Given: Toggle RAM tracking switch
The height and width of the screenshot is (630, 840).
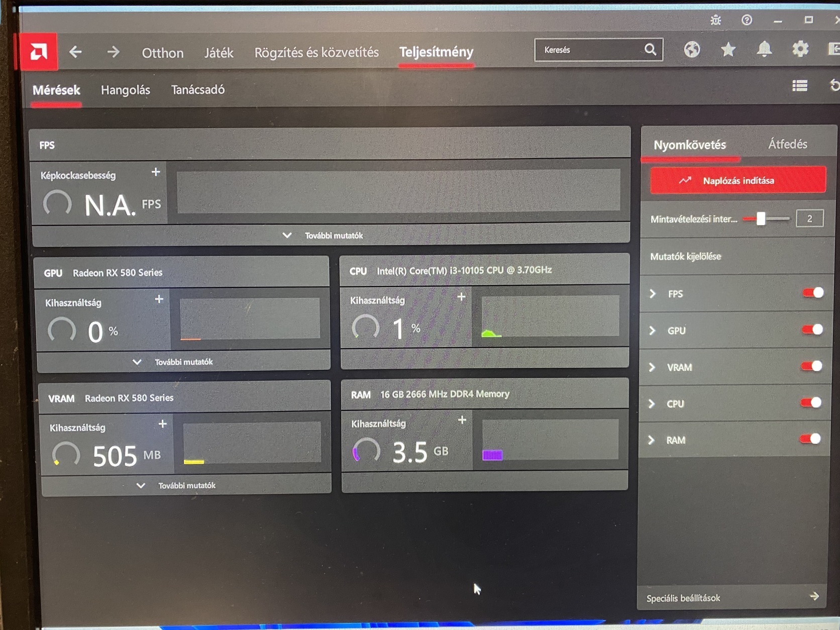Looking at the screenshot, I should (x=810, y=439).
